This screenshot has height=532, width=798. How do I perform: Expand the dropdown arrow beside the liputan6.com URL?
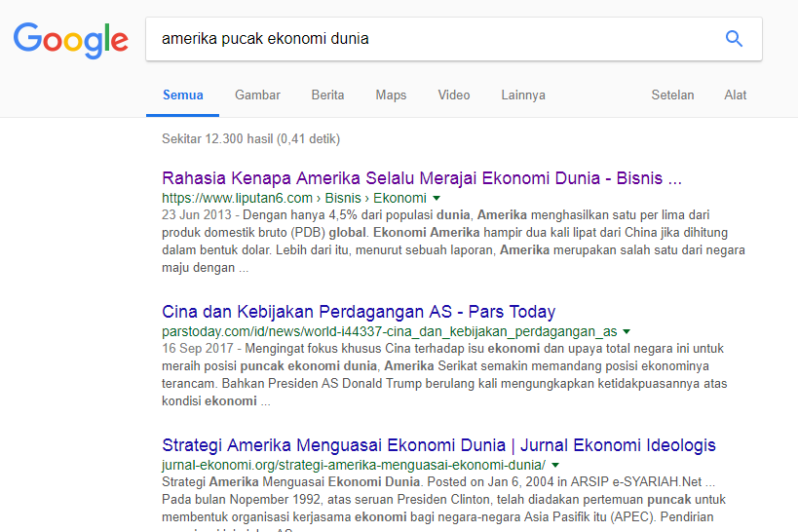point(437,198)
